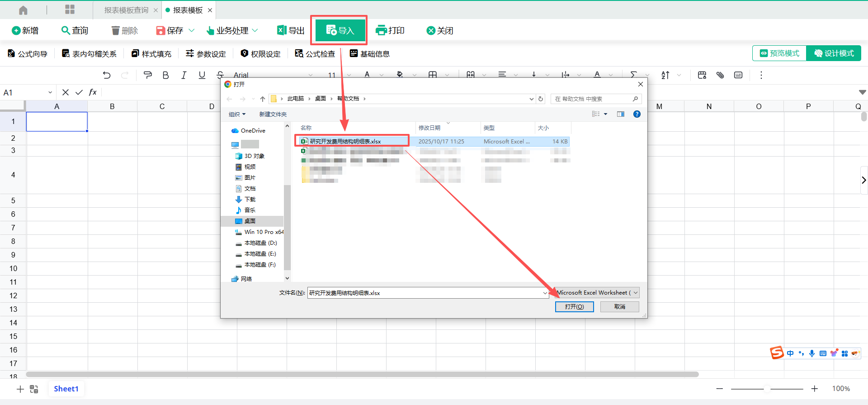
Task: Expand the Organize (组织) menu
Action: tap(237, 114)
